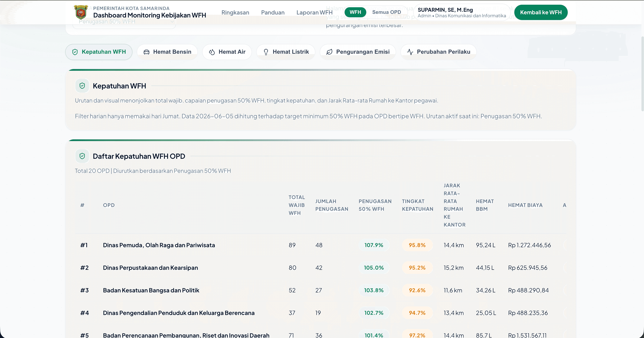The width and height of the screenshot is (644, 338).
Task: Click the HEMAT BBM column header
Action: pos(485,205)
